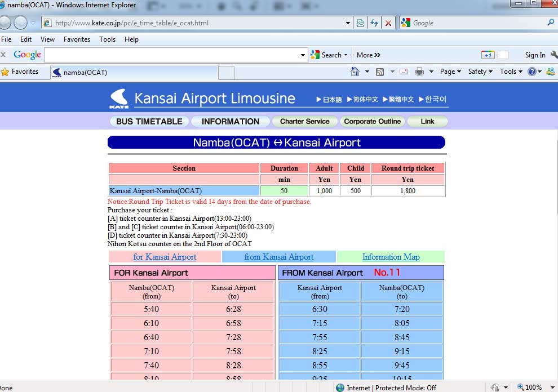Image resolution: width=558 pixels, height=392 pixels.
Task: Open Google Toolbar wrench options
Action: [553, 55]
